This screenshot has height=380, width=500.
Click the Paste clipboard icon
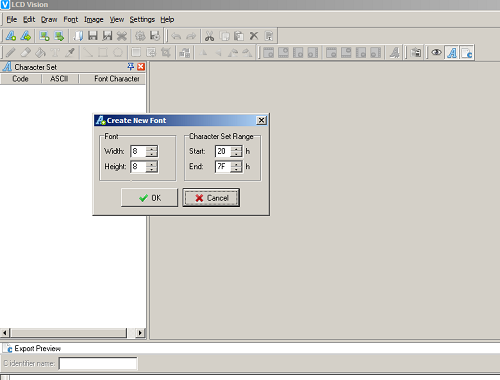[239, 36]
